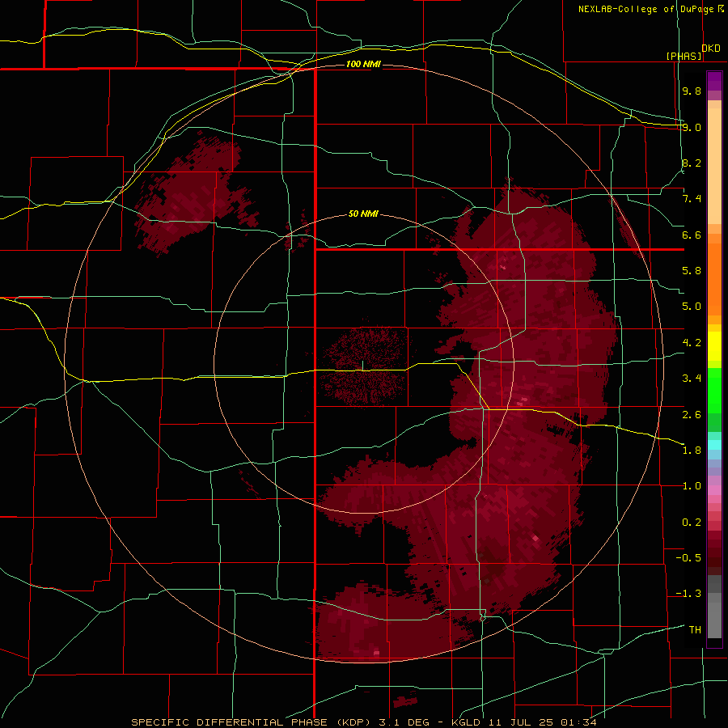Screen dimensions: 728x728
Task: Click the [PHAS] units label
Action: pos(684,56)
